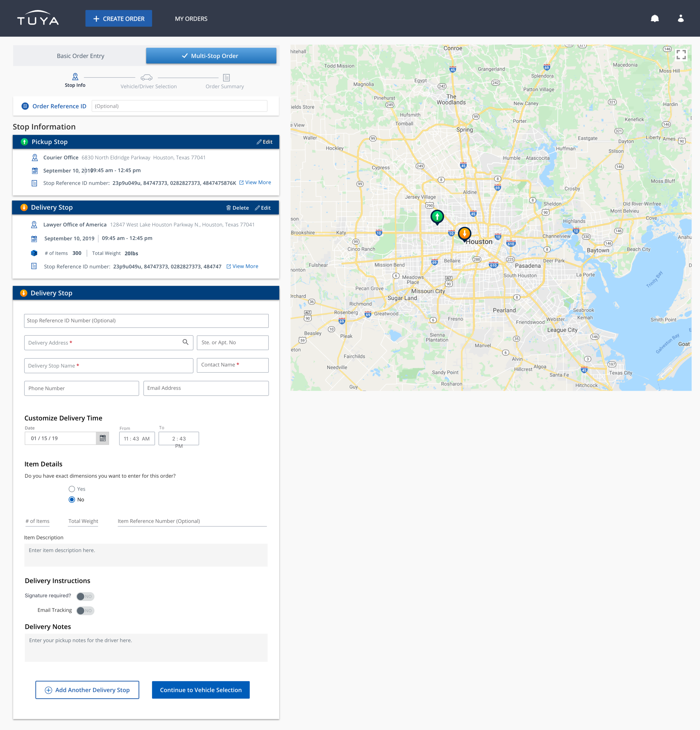The height and width of the screenshot is (730, 700).
Task: Click the CREATE ORDER button
Action: (x=118, y=18)
